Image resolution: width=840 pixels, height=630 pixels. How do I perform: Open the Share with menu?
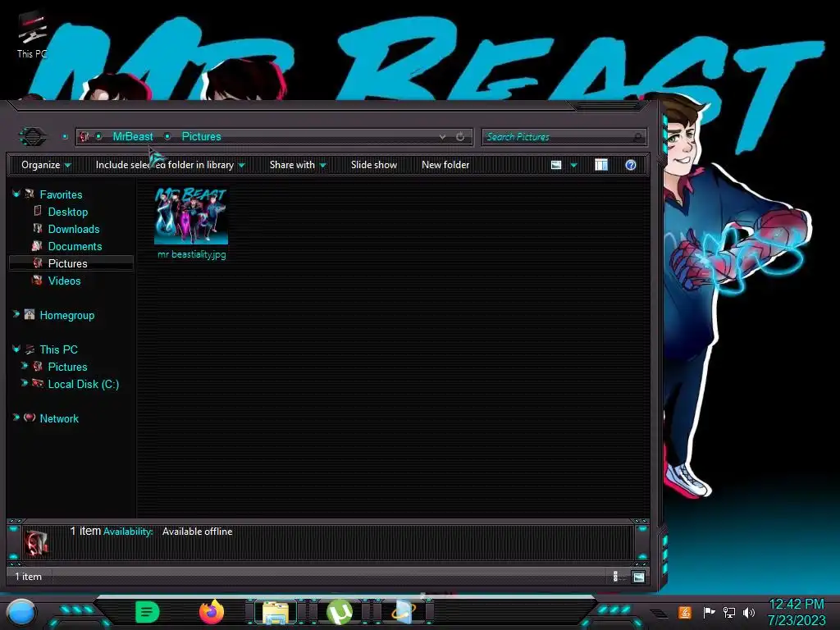(298, 165)
